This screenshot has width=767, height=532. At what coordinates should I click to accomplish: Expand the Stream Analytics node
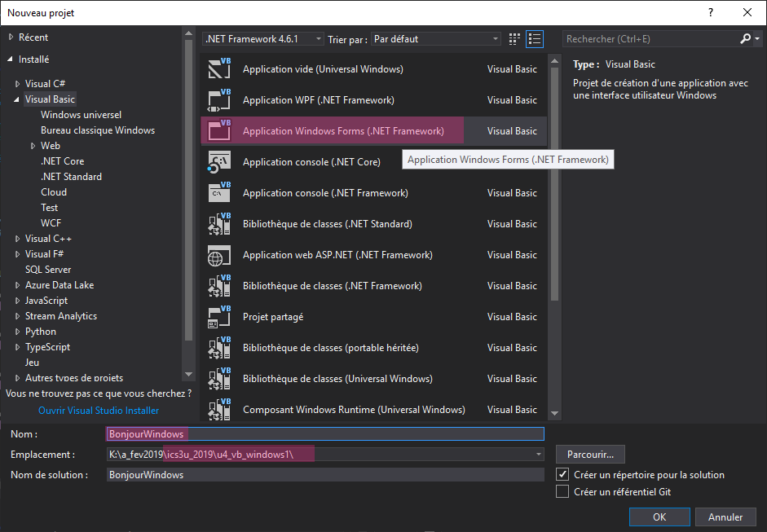18,316
